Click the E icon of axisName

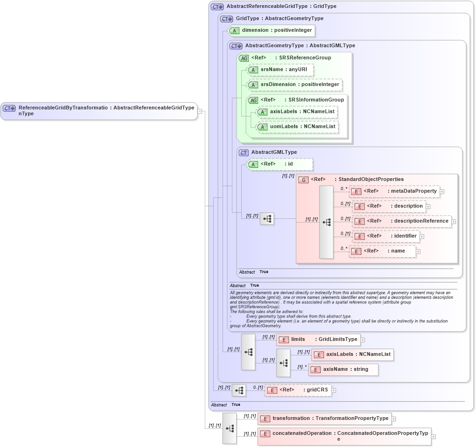point(316,370)
